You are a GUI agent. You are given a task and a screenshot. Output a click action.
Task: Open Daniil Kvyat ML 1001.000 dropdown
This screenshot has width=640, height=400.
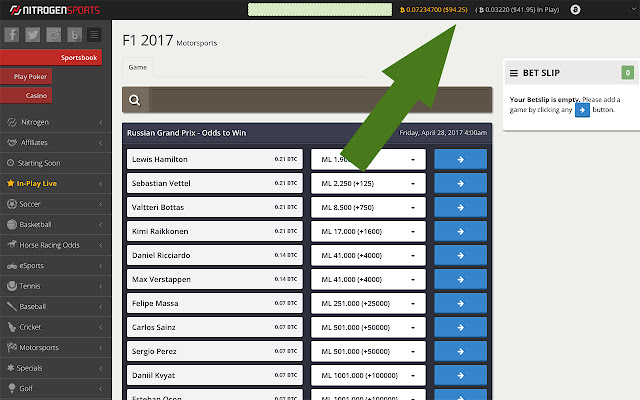pyautogui.click(x=368, y=375)
